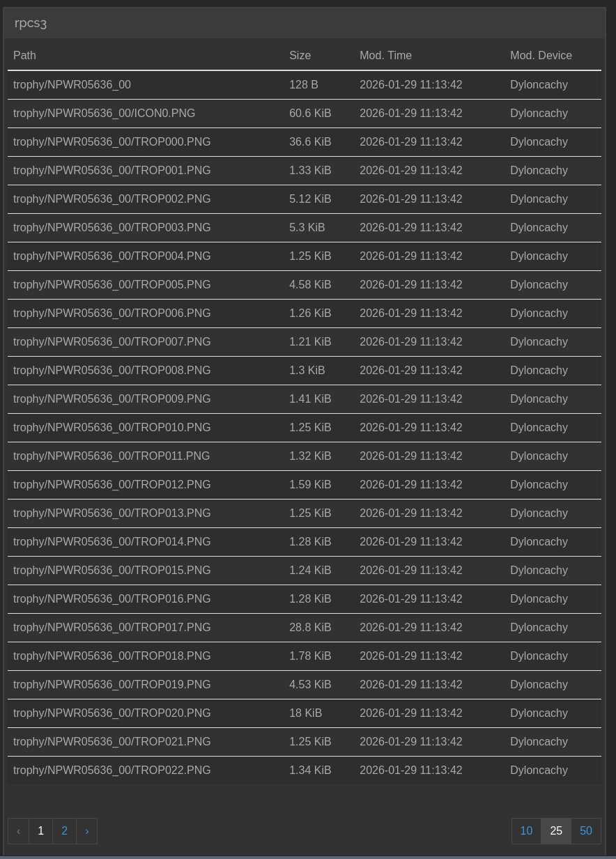Click Dyloncachy device on TROP010.PNG row

coord(539,427)
